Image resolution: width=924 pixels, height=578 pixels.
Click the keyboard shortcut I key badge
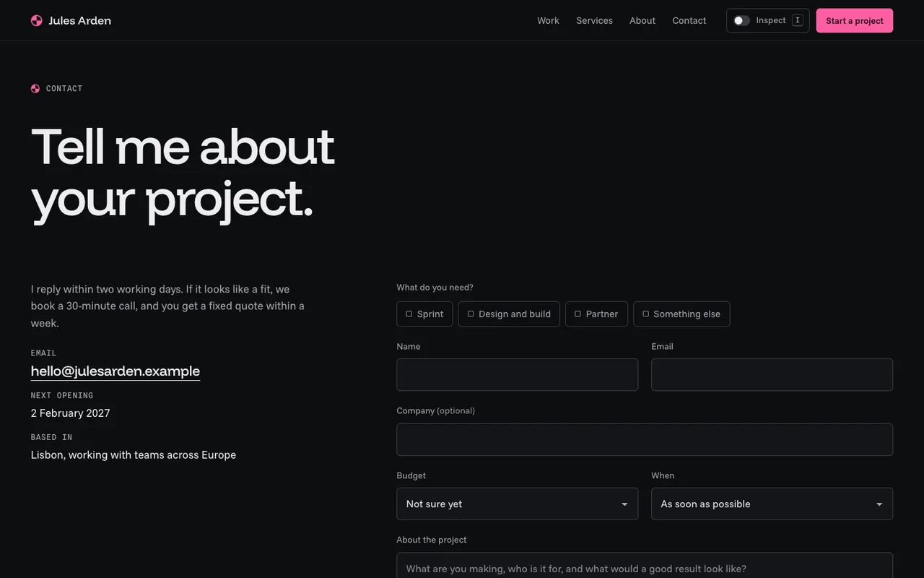coord(798,20)
